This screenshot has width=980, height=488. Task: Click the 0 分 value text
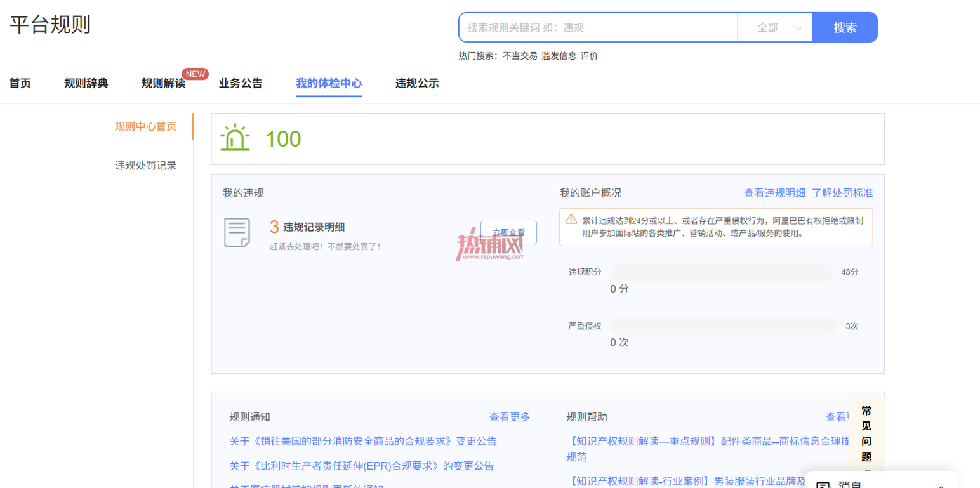[x=619, y=289]
